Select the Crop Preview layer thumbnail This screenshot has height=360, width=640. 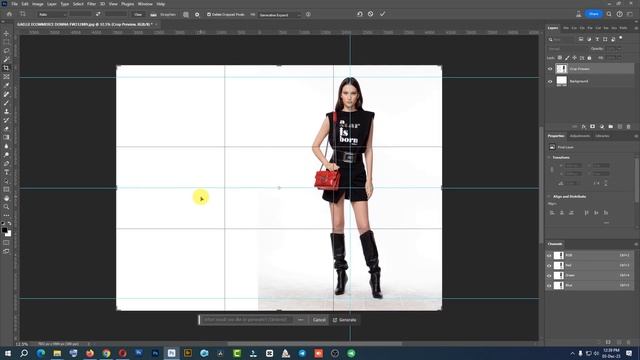coord(562,69)
